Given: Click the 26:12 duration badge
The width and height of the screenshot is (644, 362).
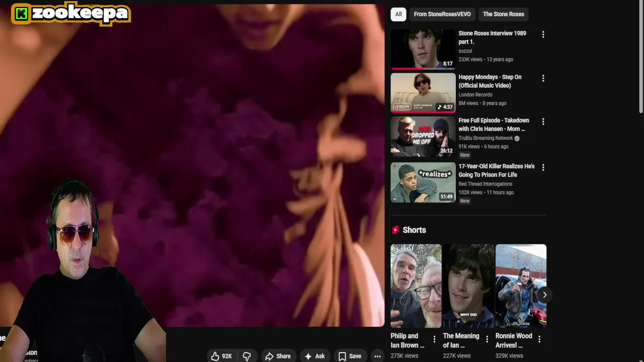Looking at the screenshot, I should point(446,150).
